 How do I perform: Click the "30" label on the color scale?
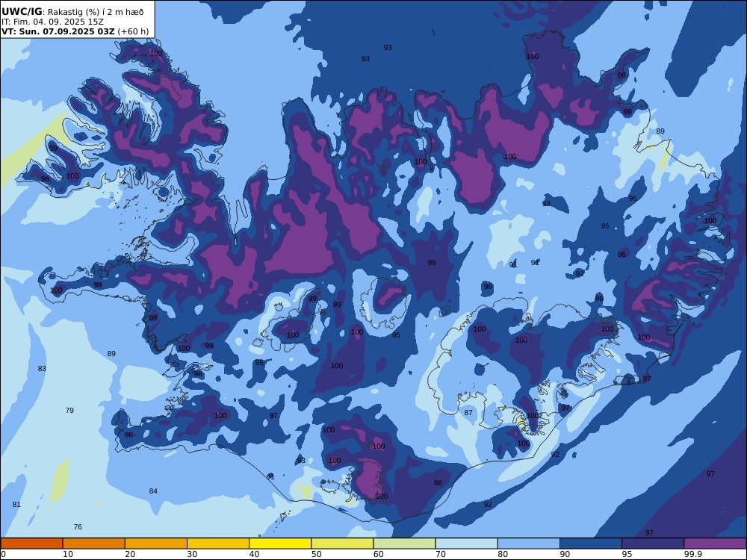193,554
